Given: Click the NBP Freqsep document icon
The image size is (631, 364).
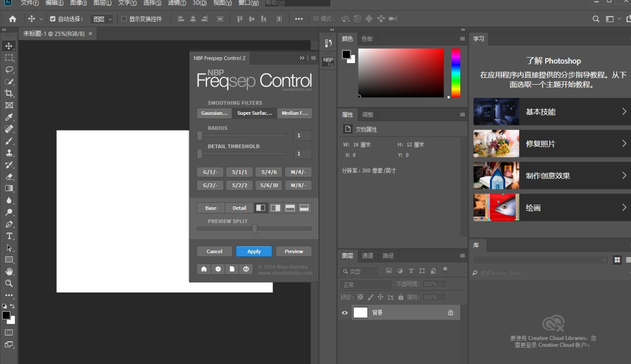Looking at the screenshot, I should [x=232, y=269].
